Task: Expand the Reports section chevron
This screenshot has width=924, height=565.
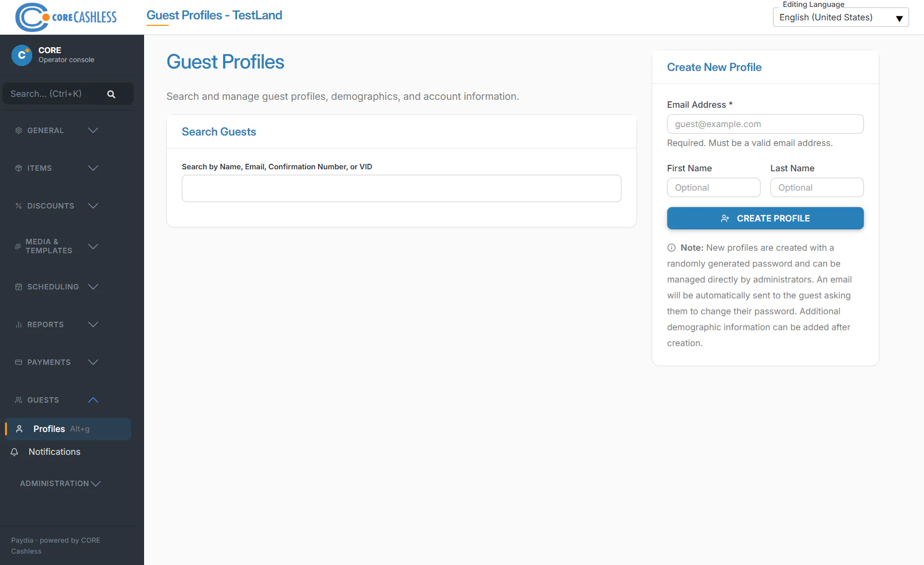Action: (93, 325)
